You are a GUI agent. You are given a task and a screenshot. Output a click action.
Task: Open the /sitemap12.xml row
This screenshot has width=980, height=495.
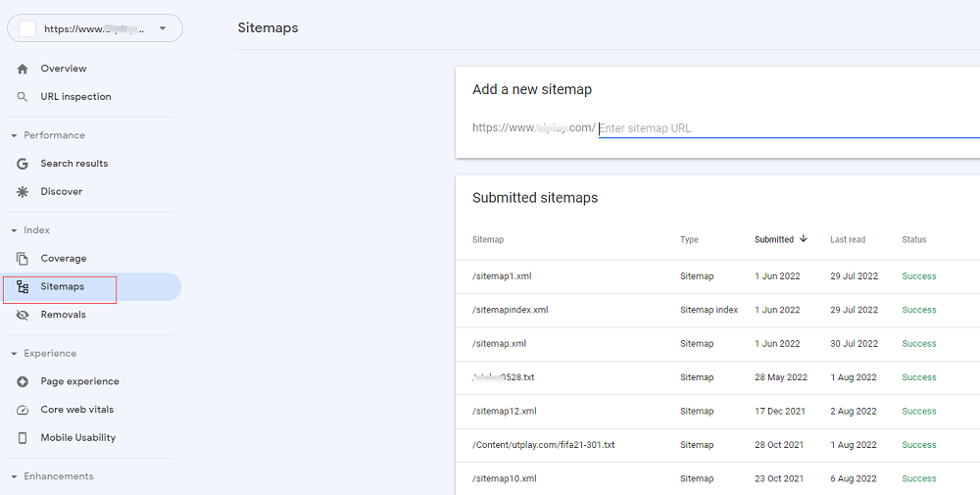pos(717,412)
